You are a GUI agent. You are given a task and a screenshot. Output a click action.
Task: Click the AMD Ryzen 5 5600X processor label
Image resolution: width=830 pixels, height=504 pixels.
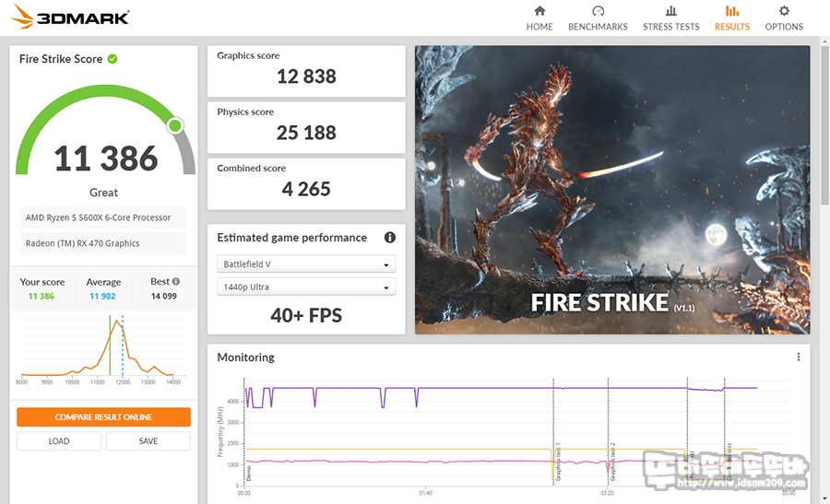click(x=103, y=217)
